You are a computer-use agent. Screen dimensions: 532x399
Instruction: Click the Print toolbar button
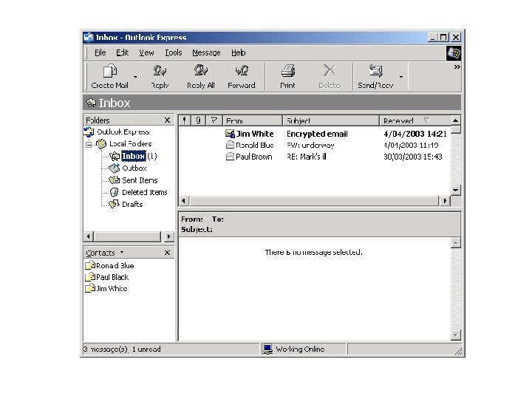point(287,77)
